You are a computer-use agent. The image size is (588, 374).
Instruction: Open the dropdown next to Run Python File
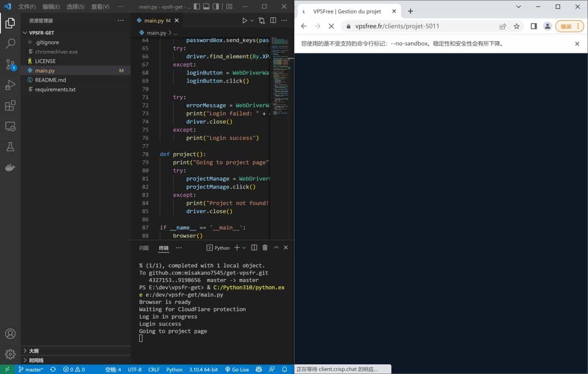click(252, 21)
